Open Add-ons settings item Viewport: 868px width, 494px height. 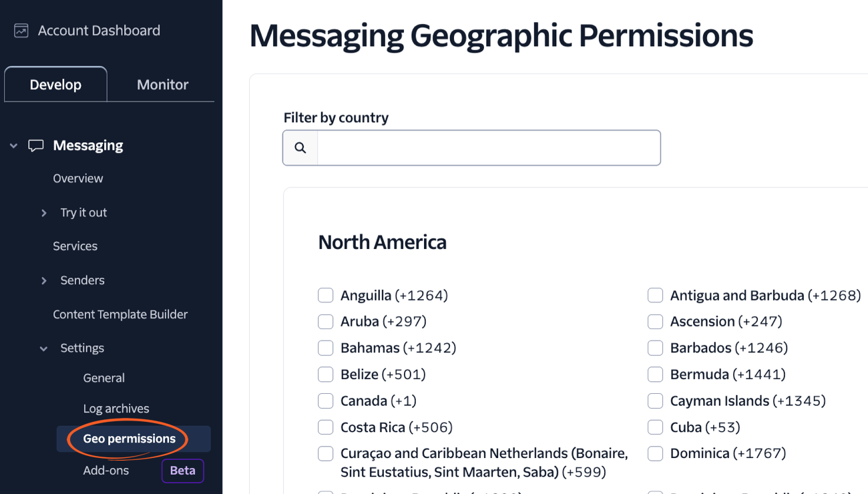106,471
